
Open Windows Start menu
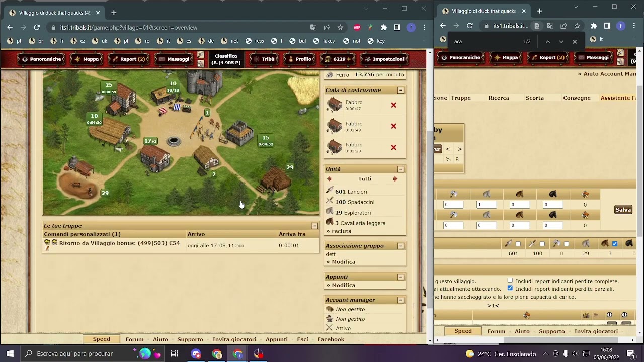click(x=10, y=354)
